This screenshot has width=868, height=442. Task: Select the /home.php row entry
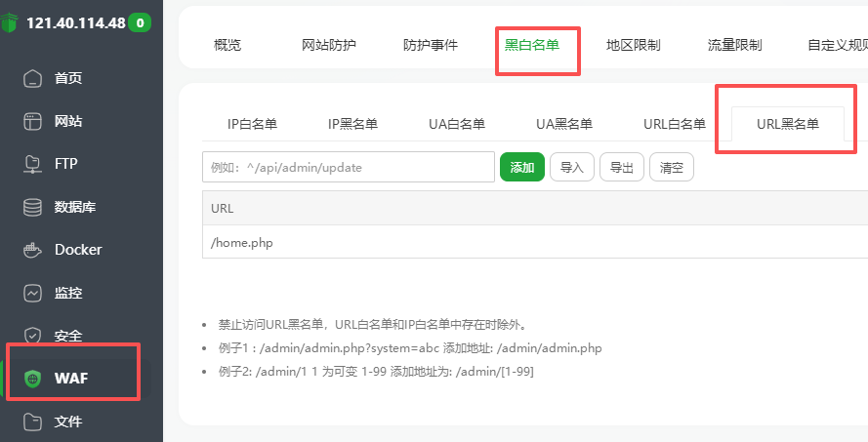point(242,243)
